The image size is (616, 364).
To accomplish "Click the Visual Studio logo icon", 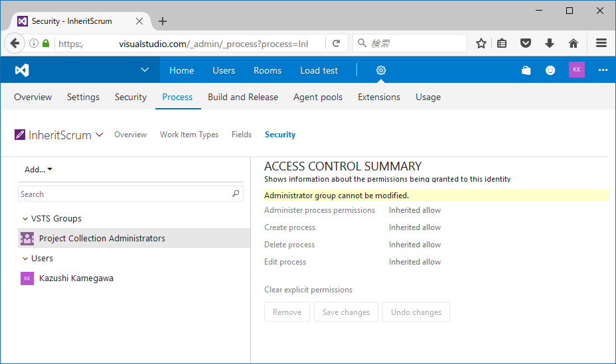I will click(x=22, y=70).
